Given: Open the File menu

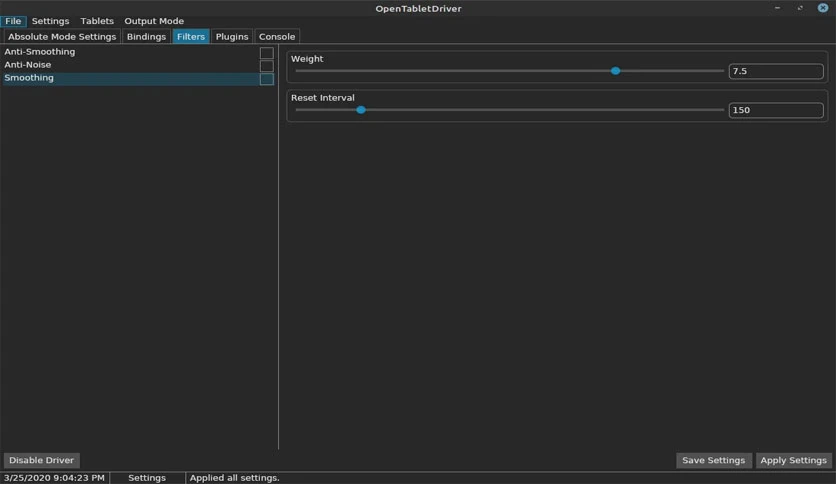Looking at the screenshot, I should click(x=13, y=21).
